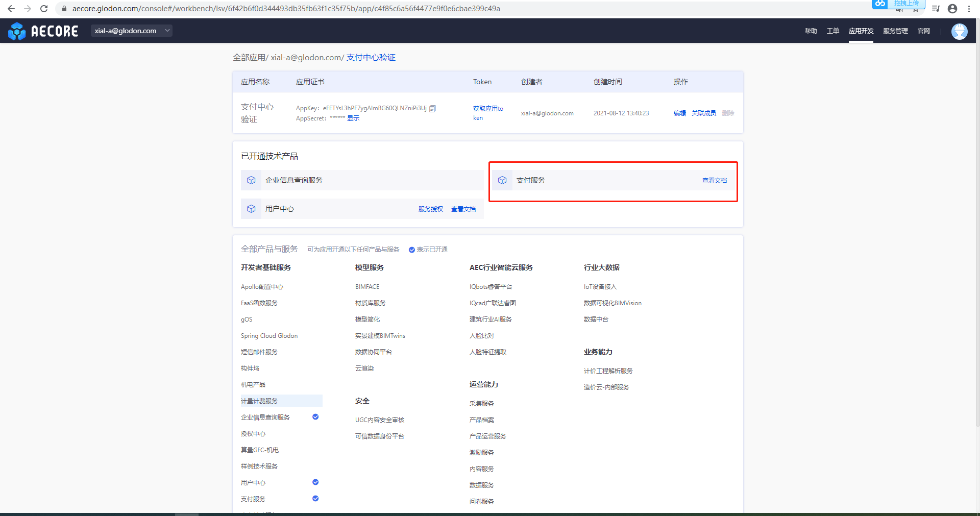Screen dimensions: 980x516
Task: Click the checkmark next to 用户中心 in list
Action: [315, 482]
